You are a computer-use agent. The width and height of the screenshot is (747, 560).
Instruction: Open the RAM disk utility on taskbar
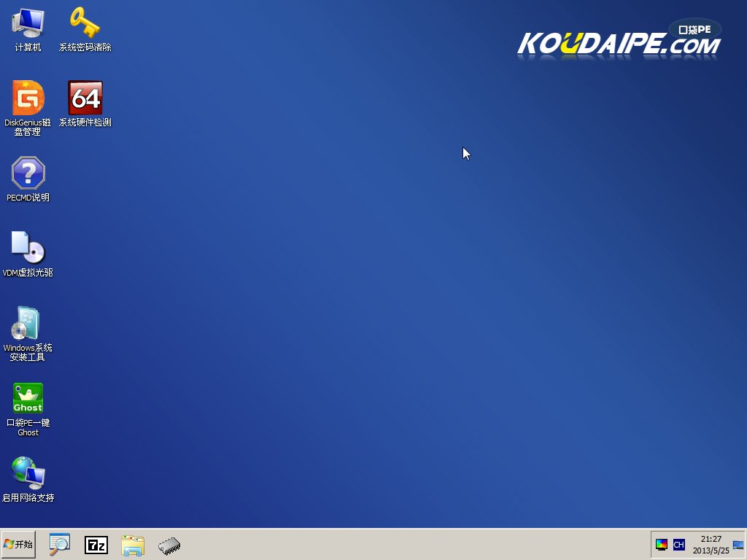[x=170, y=545]
